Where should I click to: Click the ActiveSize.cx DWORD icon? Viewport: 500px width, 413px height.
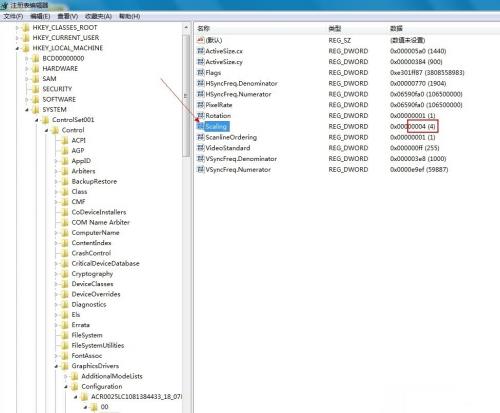point(200,51)
